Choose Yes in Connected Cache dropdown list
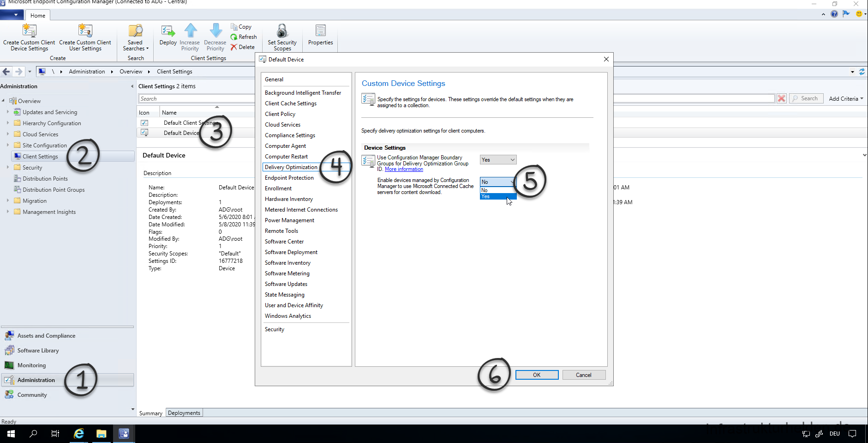The height and width of the screenshot is (443, 868). coord(498,196)
